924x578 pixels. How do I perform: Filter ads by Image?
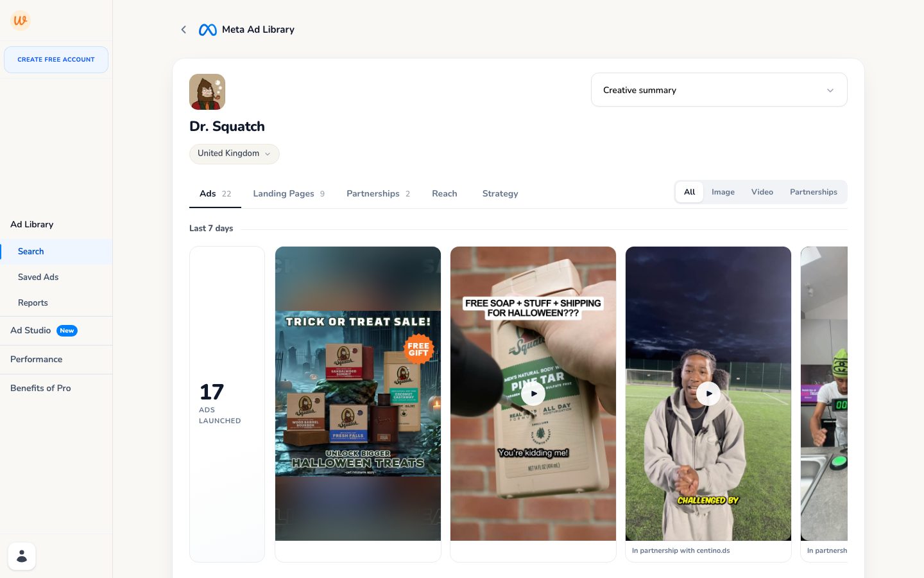723,192
